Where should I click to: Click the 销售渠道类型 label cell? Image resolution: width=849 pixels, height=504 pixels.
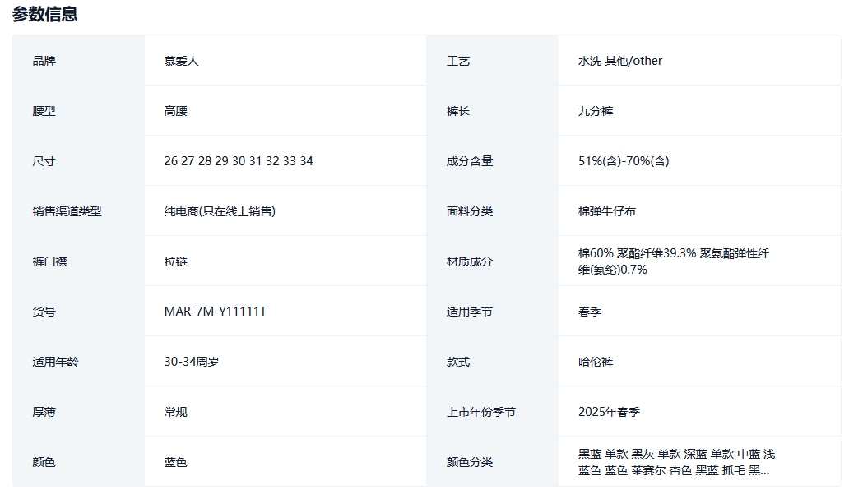tap(67, 211)
